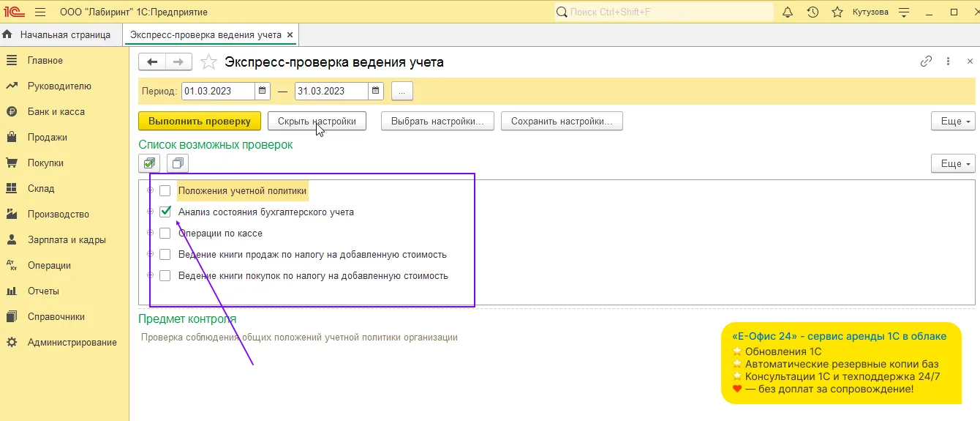Screen dimensions: 980x421
Task: Copy link to this page icon
Action: pos(926,62)
